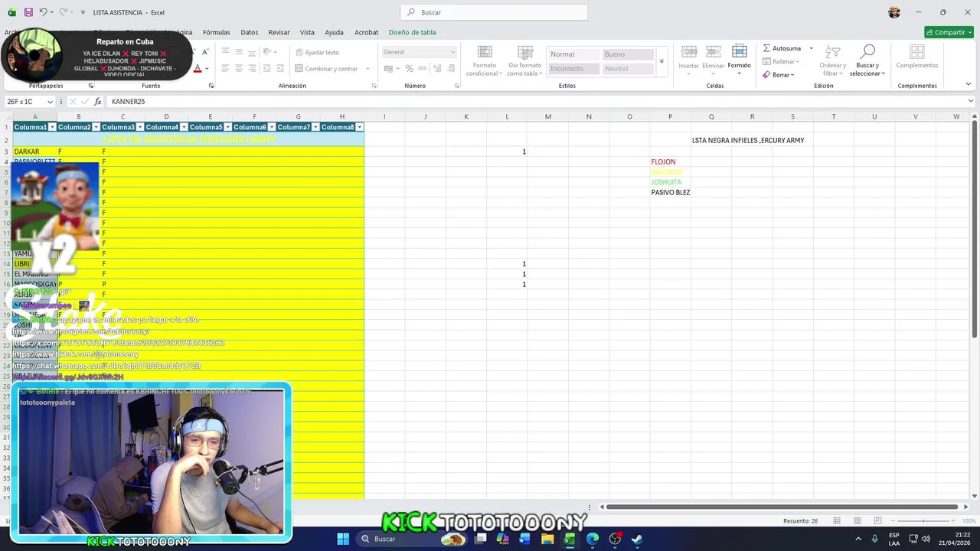
Task: Switch to Normal view in status bar
Action: coord(838,520)
